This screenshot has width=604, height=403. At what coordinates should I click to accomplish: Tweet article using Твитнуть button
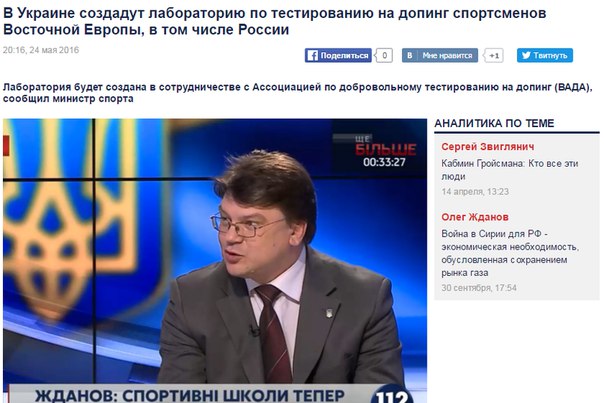545,55
